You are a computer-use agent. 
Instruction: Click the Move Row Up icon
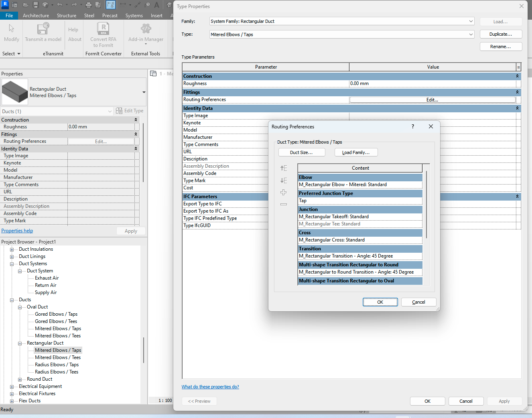pyautogui.click(x=284, y=168)
